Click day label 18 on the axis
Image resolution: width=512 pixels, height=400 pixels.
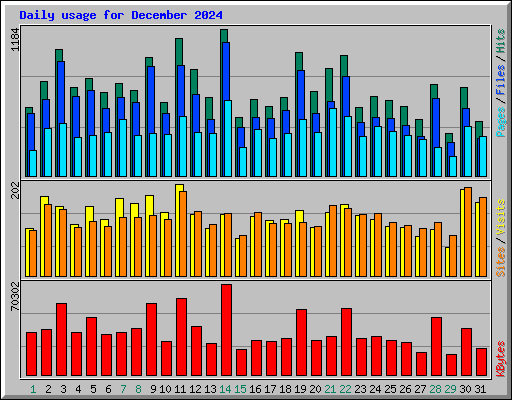click(x=285, y=389)
